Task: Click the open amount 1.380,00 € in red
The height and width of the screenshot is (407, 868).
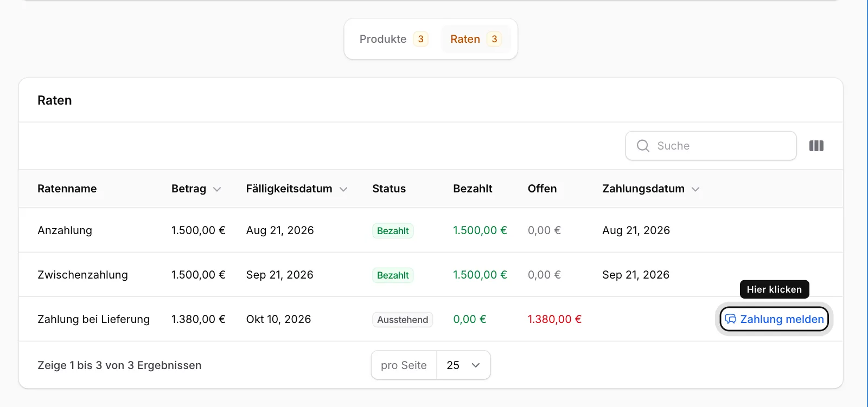Action: click(554, 319)
